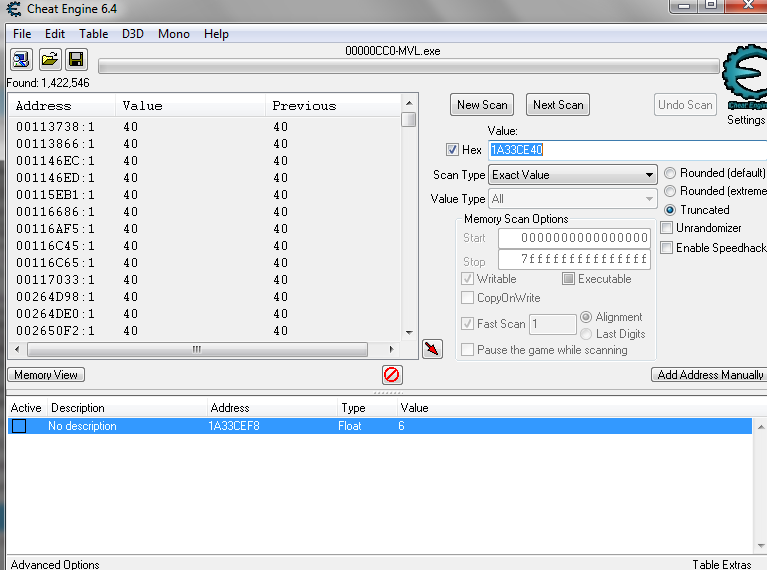Click the red no-entry clear list icon

pyautogui.click(x=392, y=375)
